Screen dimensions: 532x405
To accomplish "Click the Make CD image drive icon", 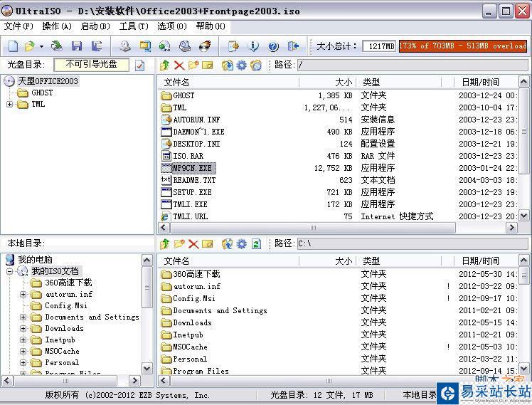I will click(x=125, y=46).
